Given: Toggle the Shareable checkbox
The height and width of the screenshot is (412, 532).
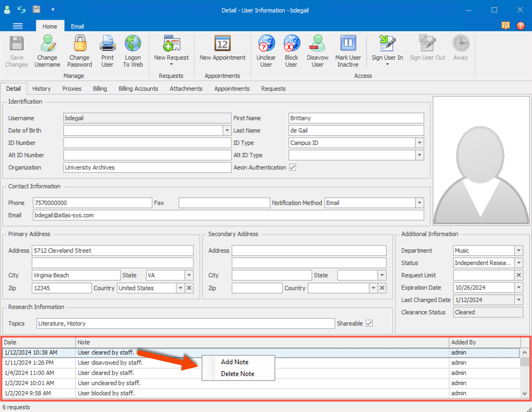Looking at the screenshot, I should point(370,323).
